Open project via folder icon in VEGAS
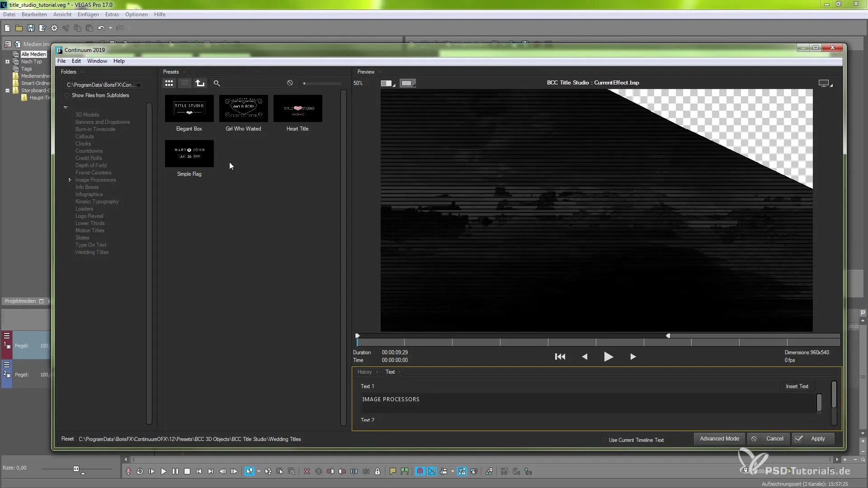The width and height of the screenshot is (868, 488). click(19, 28)
